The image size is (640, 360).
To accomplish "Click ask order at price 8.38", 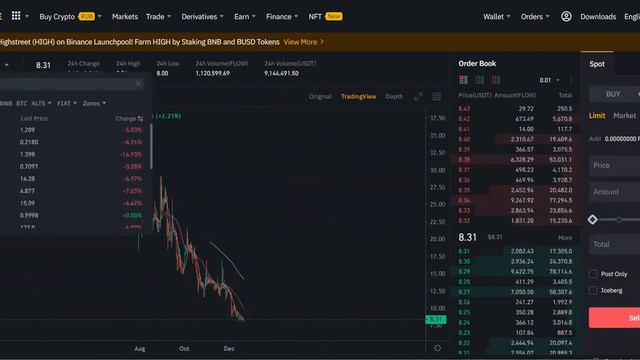I will [x=515, y=160].
